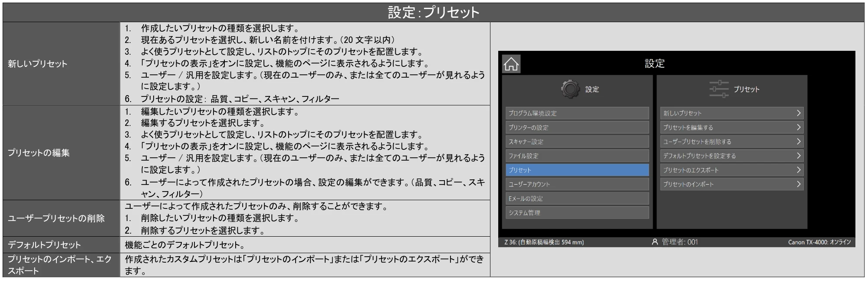This screenshot has height=294, width=868.
Task: Click text 編集するプリセットを選択します。
Action: point(203,123)
